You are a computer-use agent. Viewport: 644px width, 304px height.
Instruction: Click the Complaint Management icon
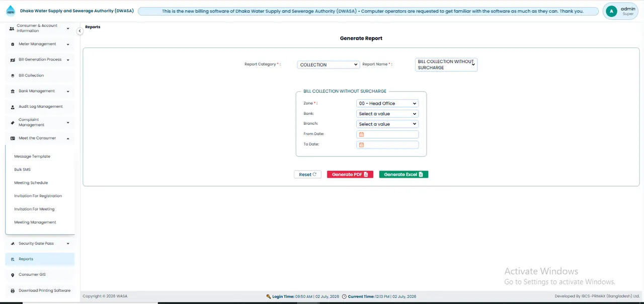pos(13,122)
